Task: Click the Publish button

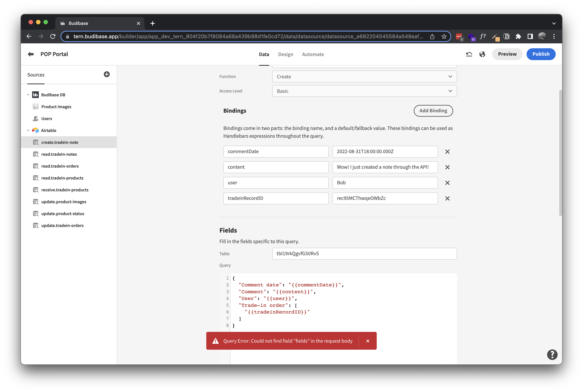Action: click(x=541, y=54)
